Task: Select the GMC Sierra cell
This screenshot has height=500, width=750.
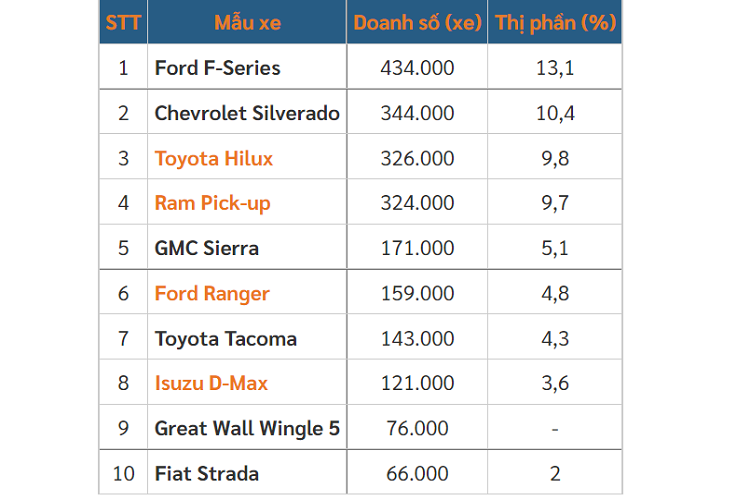Action: pos(206,248)
